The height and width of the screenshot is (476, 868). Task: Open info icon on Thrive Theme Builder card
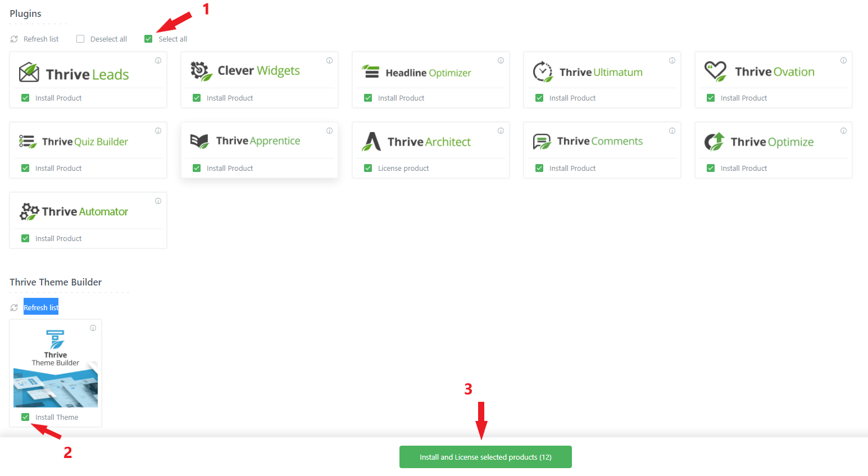[93, 328]
